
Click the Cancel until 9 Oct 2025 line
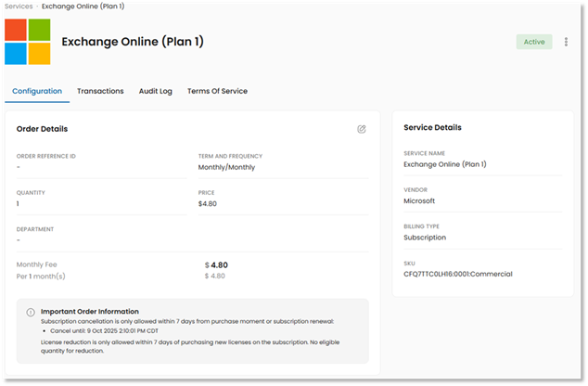tap(104, 331)
